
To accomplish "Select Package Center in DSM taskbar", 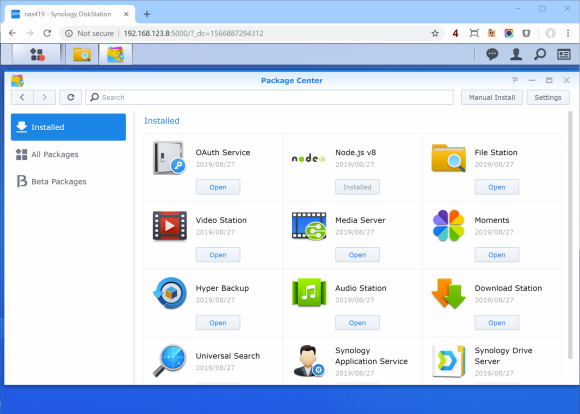I will pyautogui.click(x=115, y=54).
